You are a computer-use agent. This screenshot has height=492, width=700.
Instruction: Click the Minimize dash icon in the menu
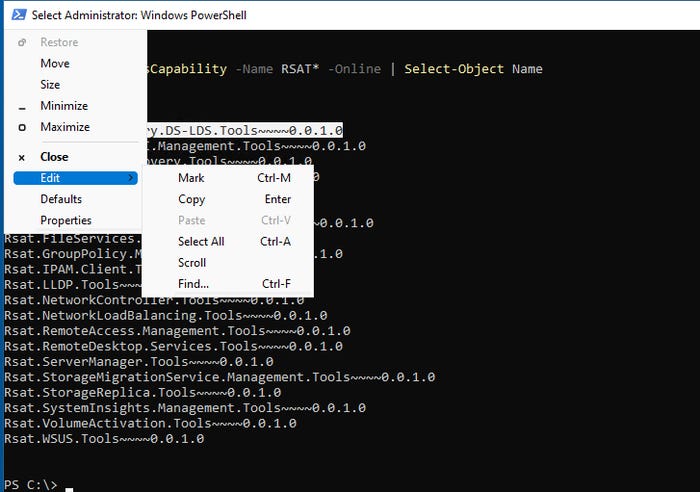click(22, 108)
